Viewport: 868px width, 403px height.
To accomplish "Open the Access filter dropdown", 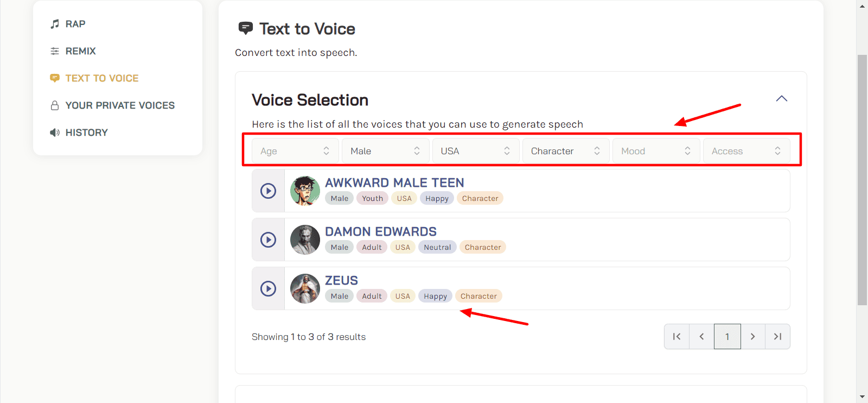I will click(746, 151).
